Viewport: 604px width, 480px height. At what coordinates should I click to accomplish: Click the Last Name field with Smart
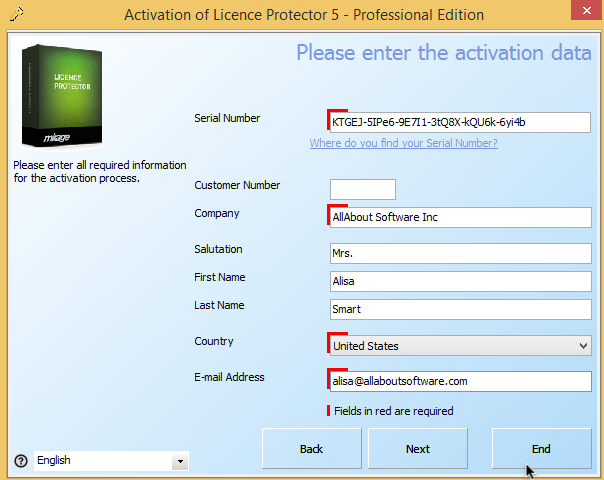point(461,309)
